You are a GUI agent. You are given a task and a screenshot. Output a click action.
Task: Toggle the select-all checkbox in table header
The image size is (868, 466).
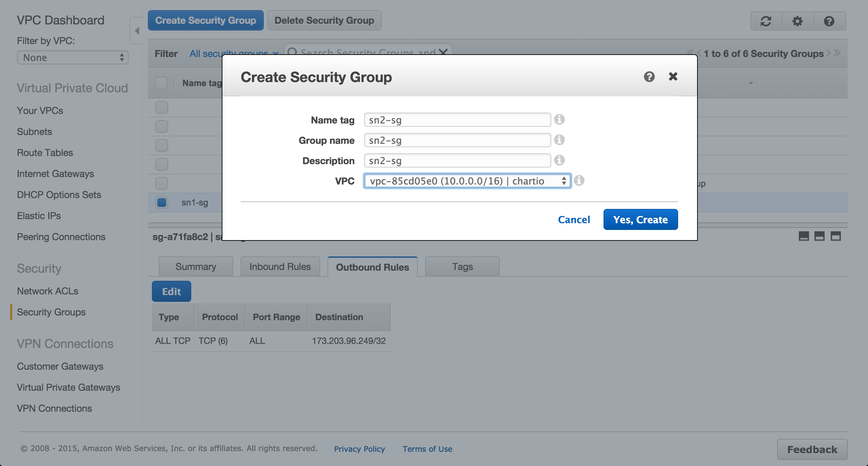[161, 83]
